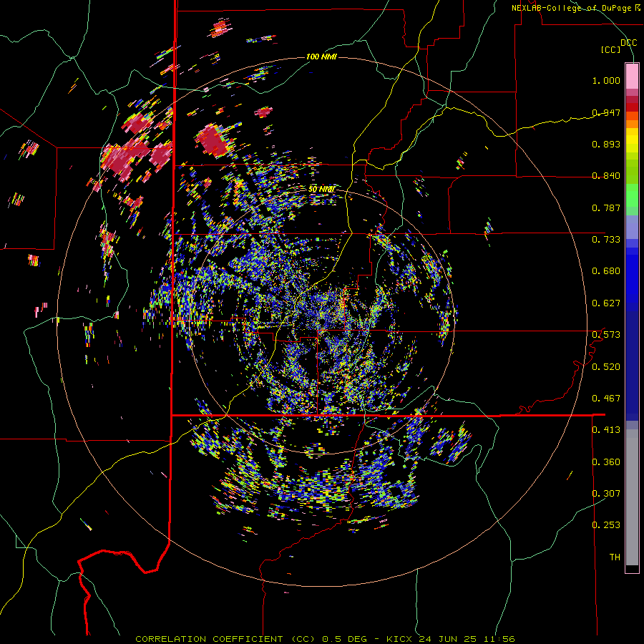Click the date "24 JUN 25" in caption
Image resolution: width=644 pixels, height=644 pixels.
point(448,639)
